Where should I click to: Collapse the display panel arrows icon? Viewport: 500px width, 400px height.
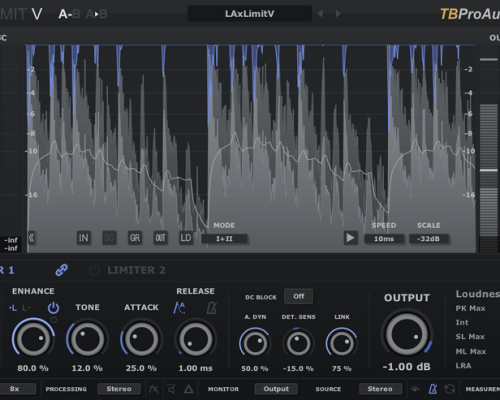point(32,238)
